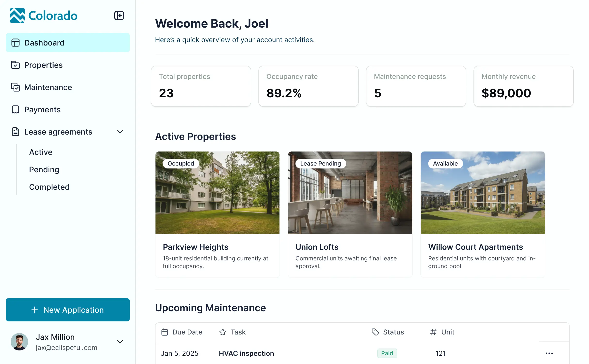The height and width of the screenshot is (364, 589).
Task: Toggle the Paid status badge
Action: [x=387, y=353]
